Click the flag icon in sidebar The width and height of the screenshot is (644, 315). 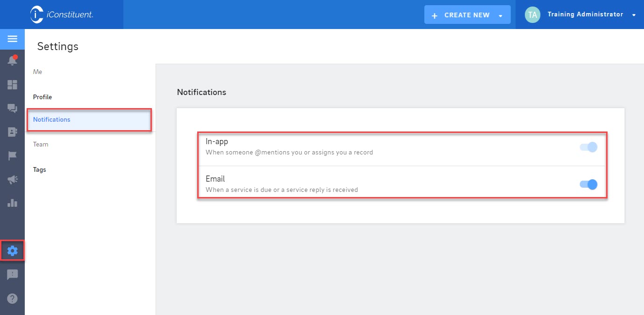point(12,156)
